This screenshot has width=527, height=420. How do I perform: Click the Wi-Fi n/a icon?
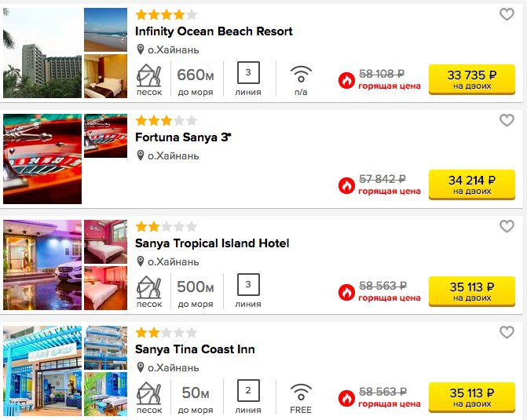click(301, 75)
